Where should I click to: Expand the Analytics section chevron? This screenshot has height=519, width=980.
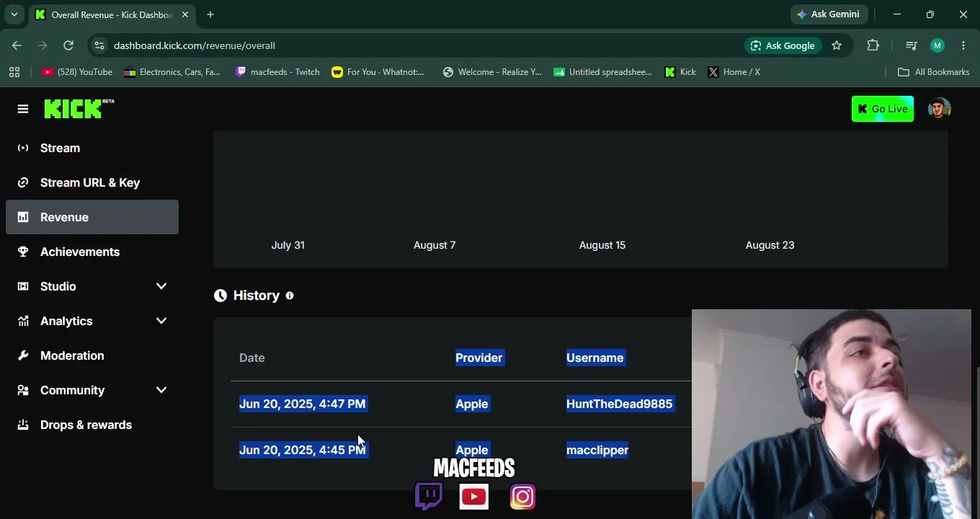(x=161, y=321)
